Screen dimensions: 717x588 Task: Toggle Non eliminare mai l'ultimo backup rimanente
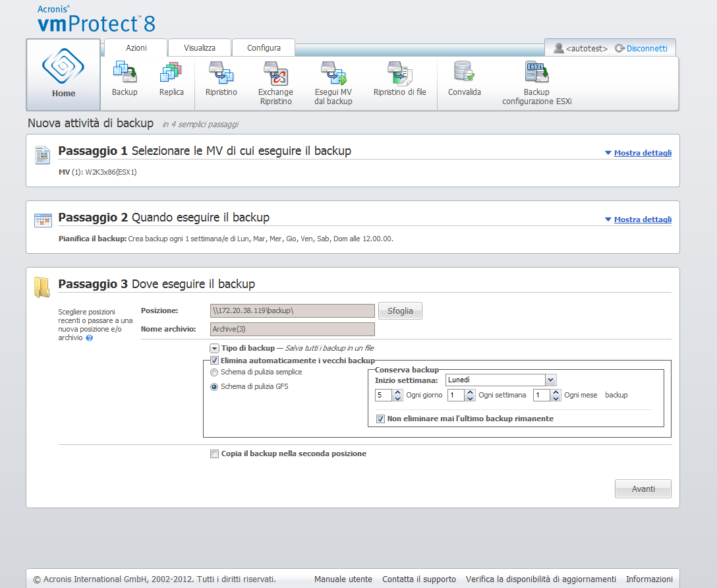coord(380,419)
